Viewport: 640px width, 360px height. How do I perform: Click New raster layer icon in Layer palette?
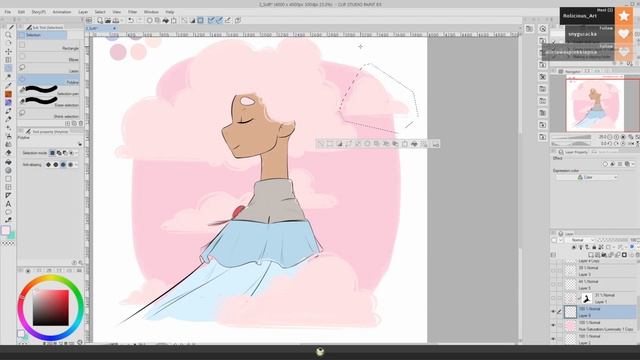tap(591, 255)
